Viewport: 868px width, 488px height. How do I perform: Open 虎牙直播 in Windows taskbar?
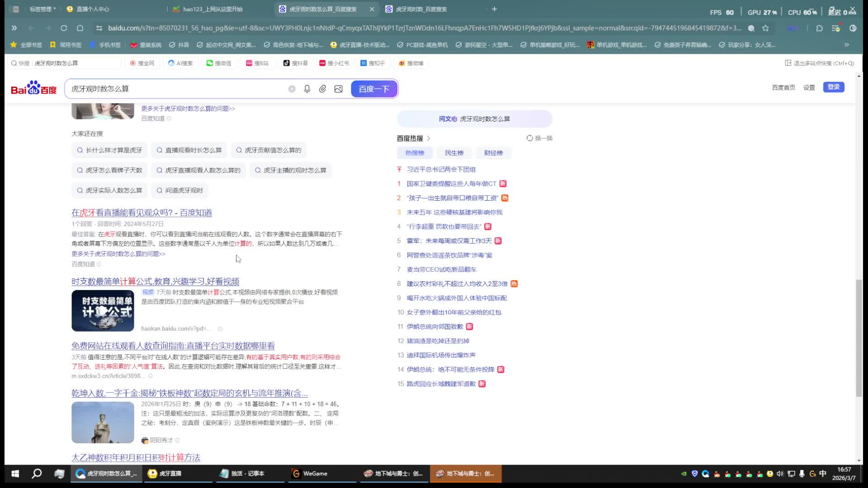[x=165, y=474]
